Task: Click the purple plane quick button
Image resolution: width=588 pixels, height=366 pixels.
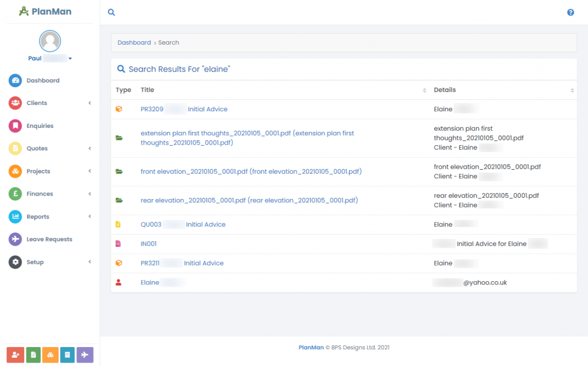Action: click(x=85, y=355)
